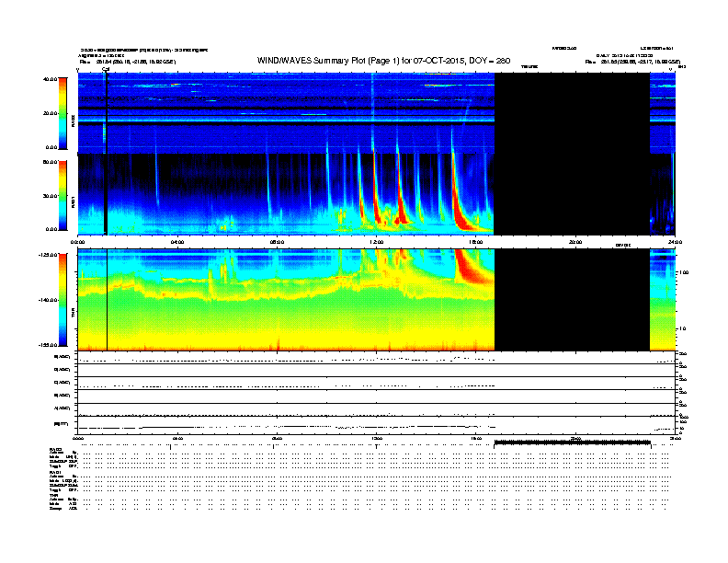This screenshot has width=728, height=563.
Task: Click the top row of the line plots
Action: click(x=377, y=358)
